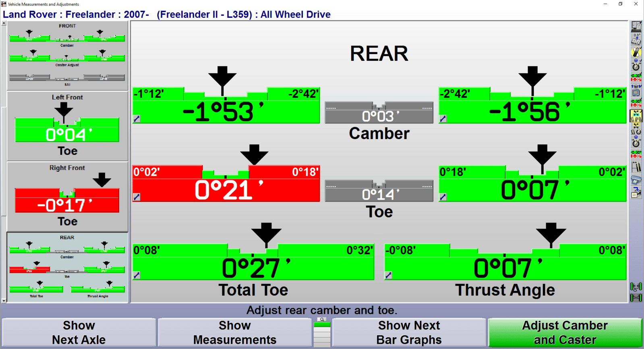Image resolution: width=644 pixels, height=349 pixels.
Task: Click up arrow of left panel scrollbar
Action: click(4, 23)
